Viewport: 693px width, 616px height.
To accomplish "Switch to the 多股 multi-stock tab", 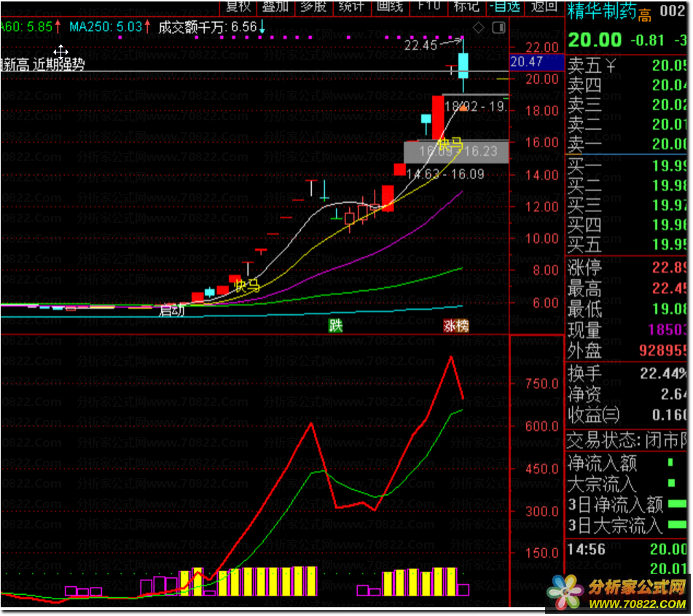I will click(x=313, y=7).
